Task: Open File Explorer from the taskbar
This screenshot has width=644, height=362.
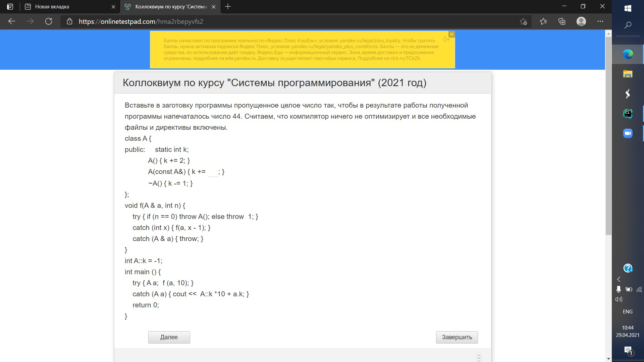Action: 628,74
